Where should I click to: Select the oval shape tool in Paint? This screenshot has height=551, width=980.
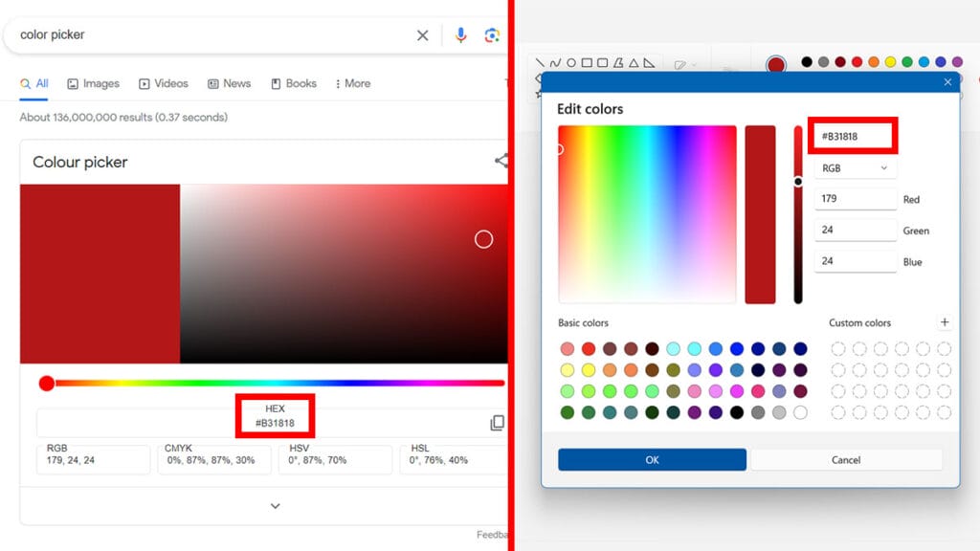click(571, 63)
